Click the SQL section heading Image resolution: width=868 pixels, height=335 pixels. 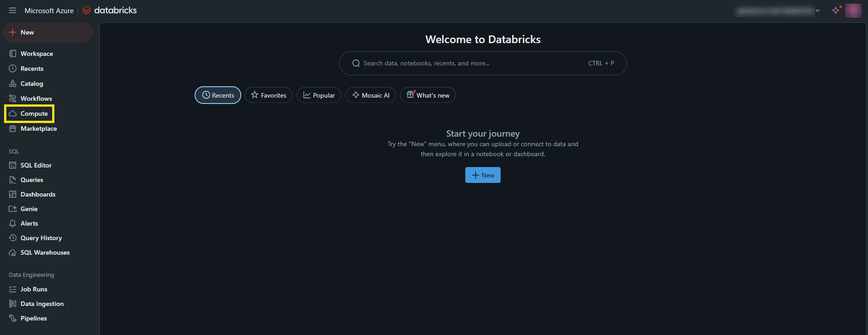tap(14, 151)
